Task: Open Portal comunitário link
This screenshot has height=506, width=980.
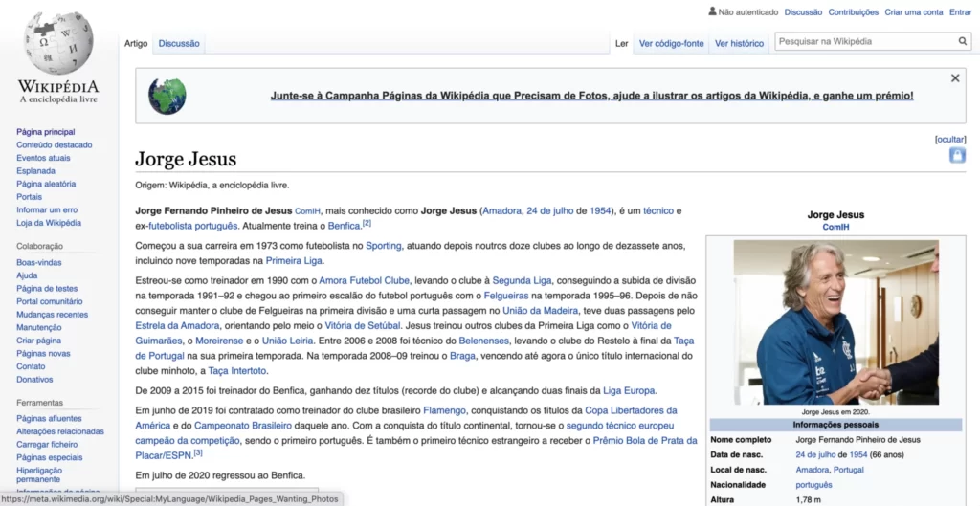Action: (50, 301)
